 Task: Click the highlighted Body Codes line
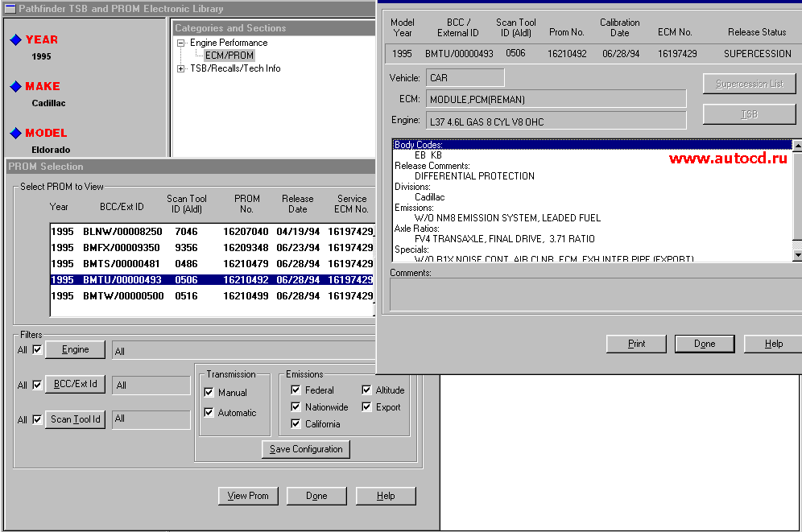(593, 145)
